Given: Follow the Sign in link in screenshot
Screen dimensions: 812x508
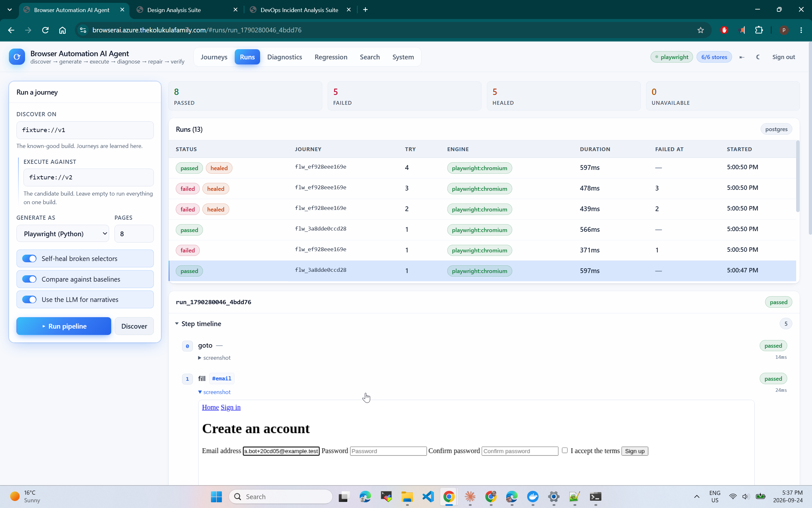Looking at the screenshot, I should click(x=231, y=407).
